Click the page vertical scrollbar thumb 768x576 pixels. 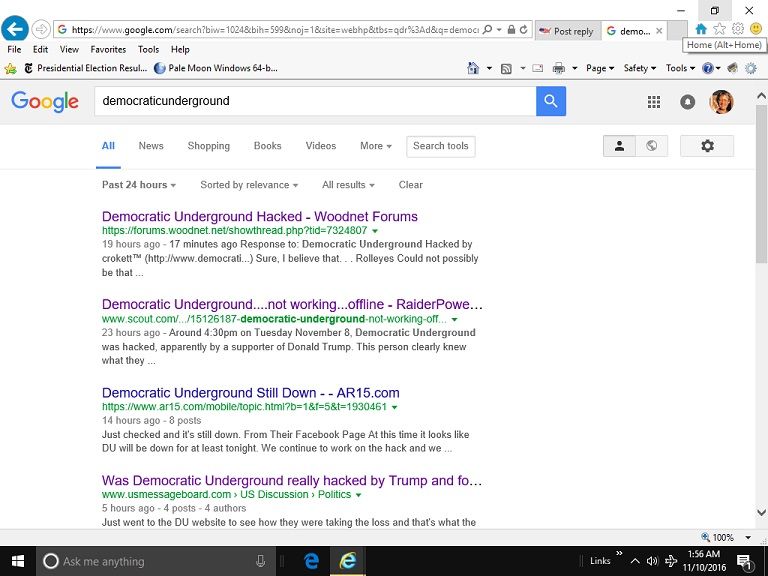761,184
